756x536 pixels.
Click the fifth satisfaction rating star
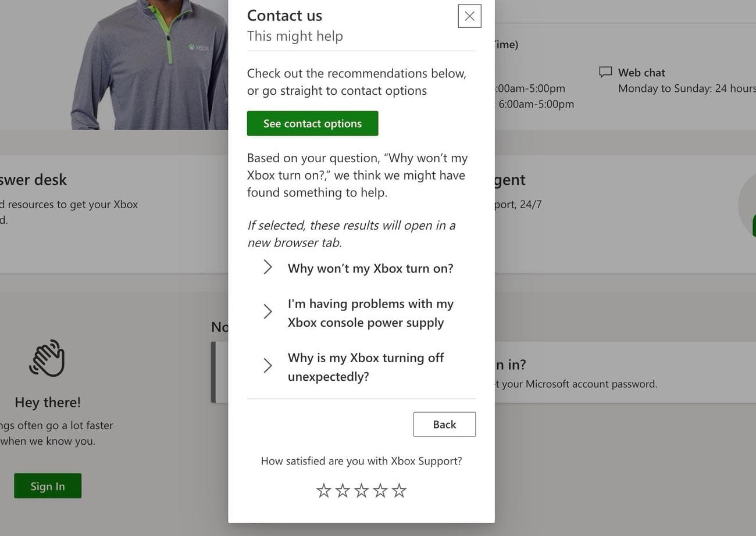[398, 490]
